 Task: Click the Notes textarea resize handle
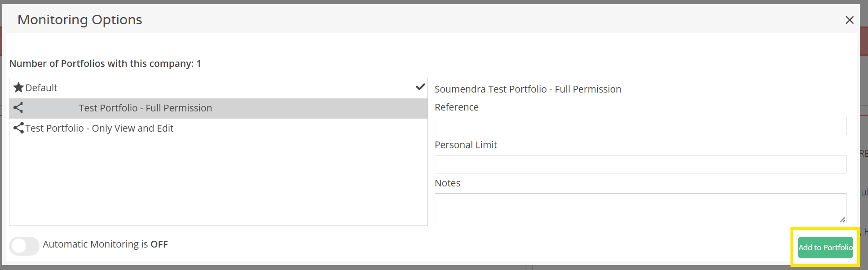pyautogui.click(x=842, y=220)
